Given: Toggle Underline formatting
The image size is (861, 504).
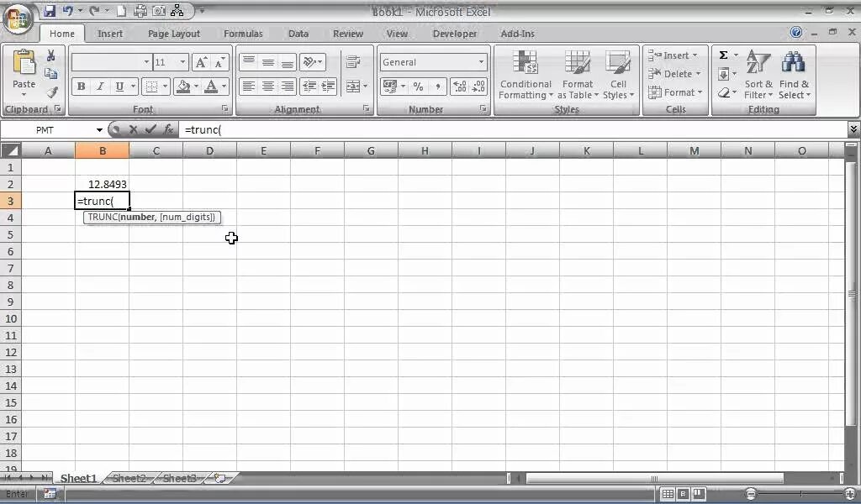Looking at the screenshot, I should click(x=119, y=87).
